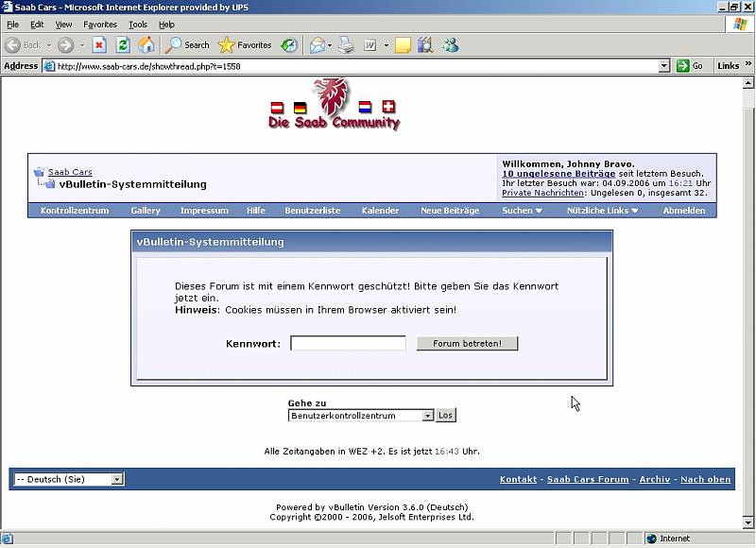
Task: Click the folder icon beside Saab Cars
Action: click(39, 172)
